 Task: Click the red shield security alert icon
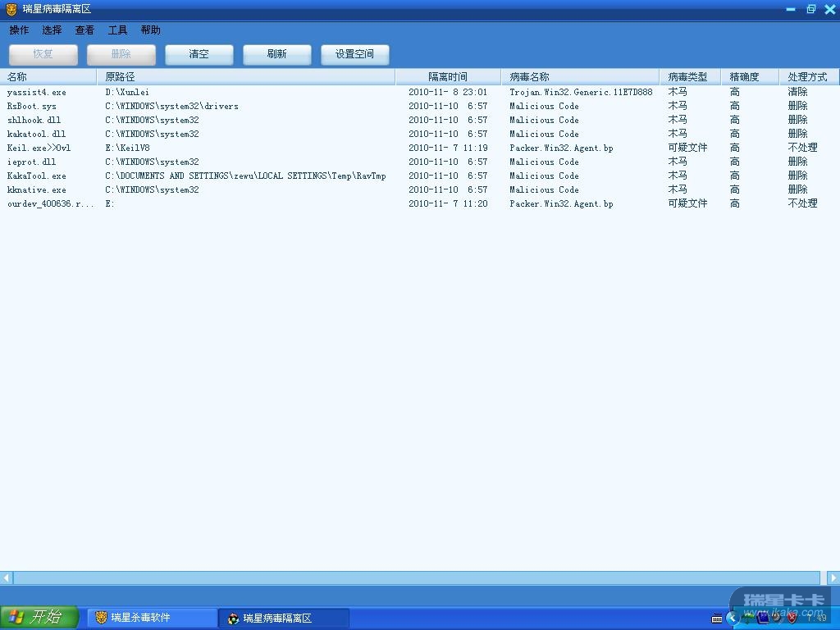792,619
